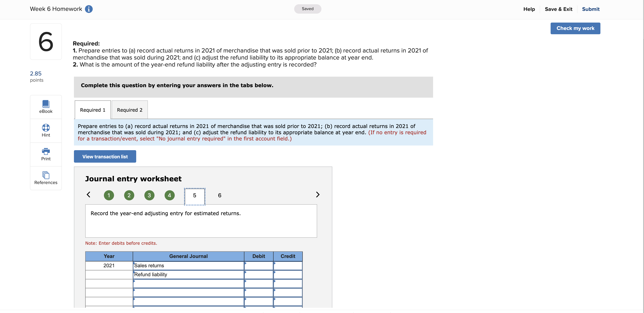This screenshot has width=644, height=313.
Task: Open the eBook resource
Action: coord(46,107)
